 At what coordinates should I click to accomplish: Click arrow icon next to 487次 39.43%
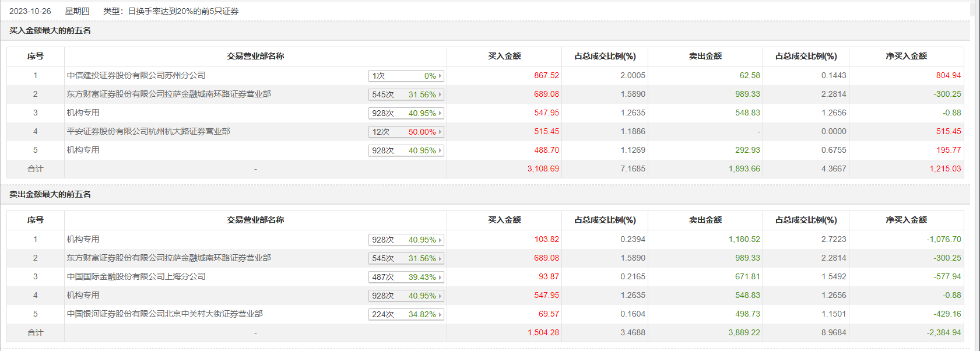[x=440, y=277]
